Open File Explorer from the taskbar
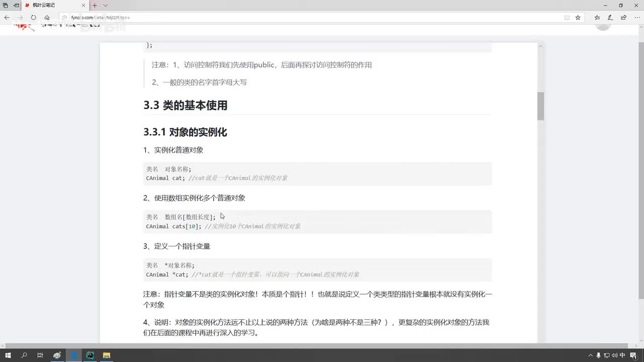This screenshot has height=362, width=644. tap(107, 355)
